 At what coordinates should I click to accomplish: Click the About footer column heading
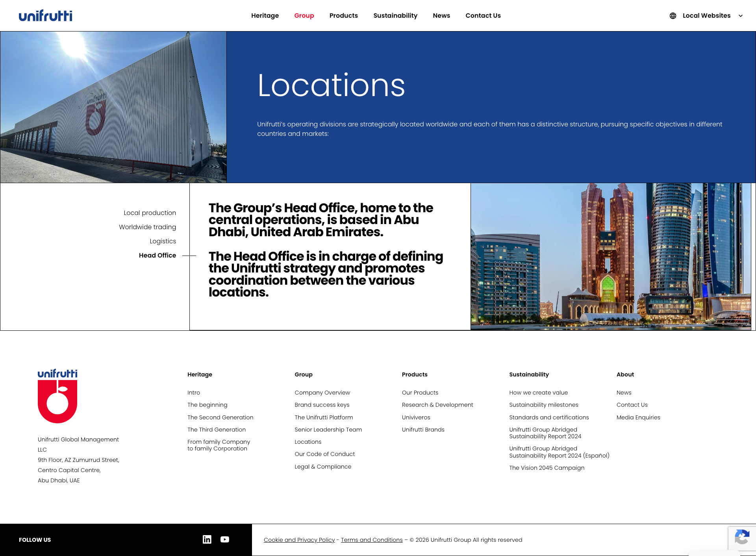tap(625, 374)
